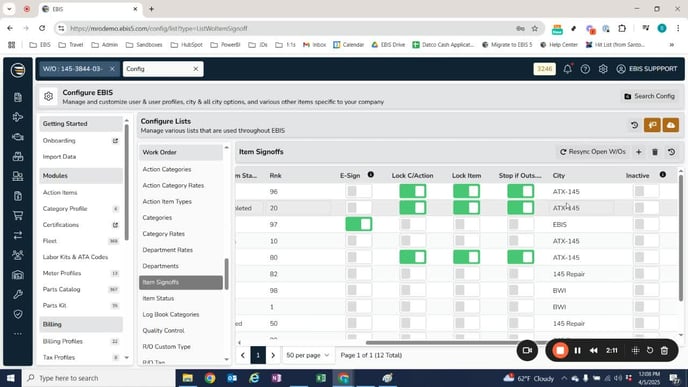Open Import Data link

coord(59,157)
